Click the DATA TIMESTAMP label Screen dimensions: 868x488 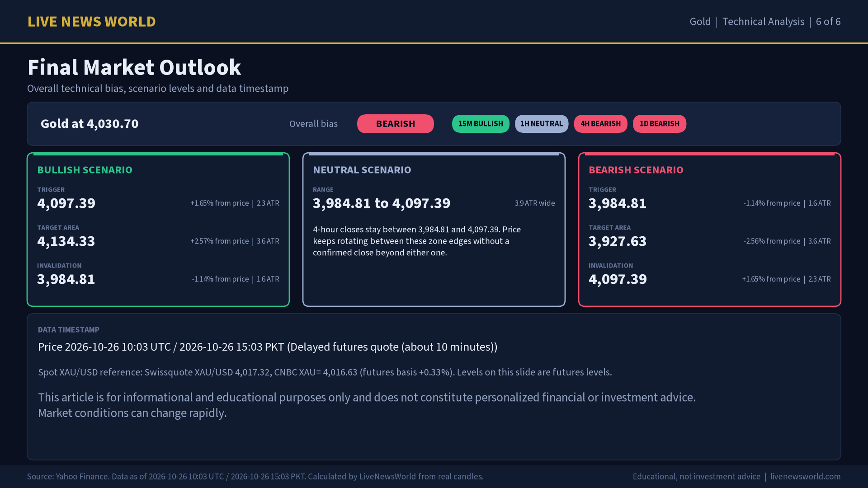tap(69, 330)
